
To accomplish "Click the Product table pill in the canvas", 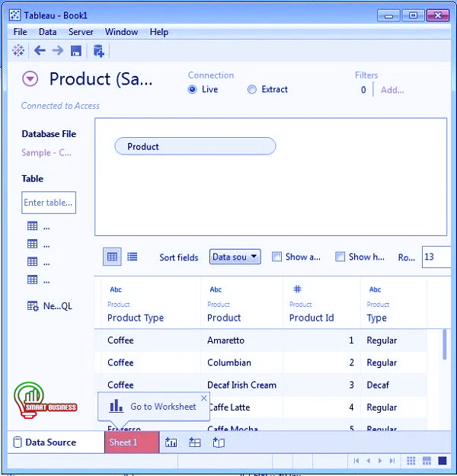I will (195, 146).
